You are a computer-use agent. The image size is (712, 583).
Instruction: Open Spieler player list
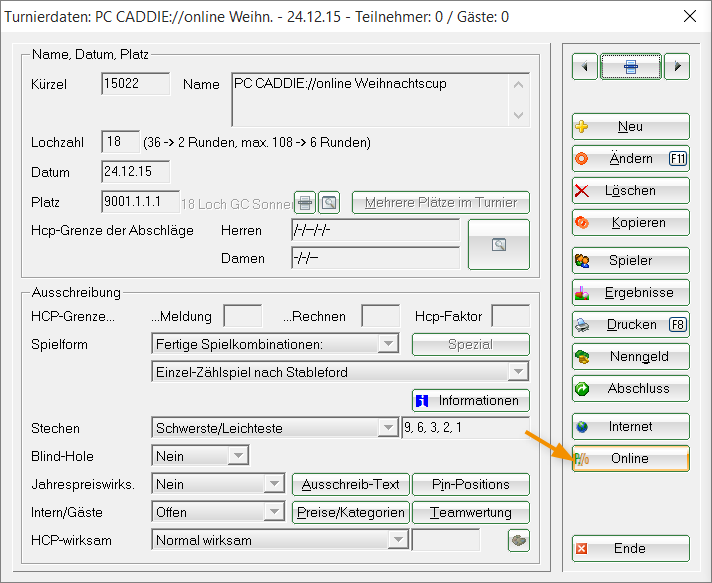[x=631, y=260]
